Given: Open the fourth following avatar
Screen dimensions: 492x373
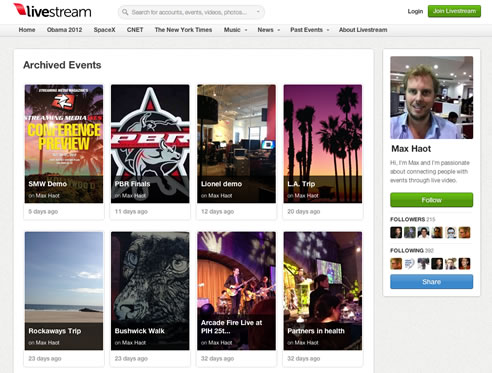Looking at the screenshot, I should click(x=437, y=264).
